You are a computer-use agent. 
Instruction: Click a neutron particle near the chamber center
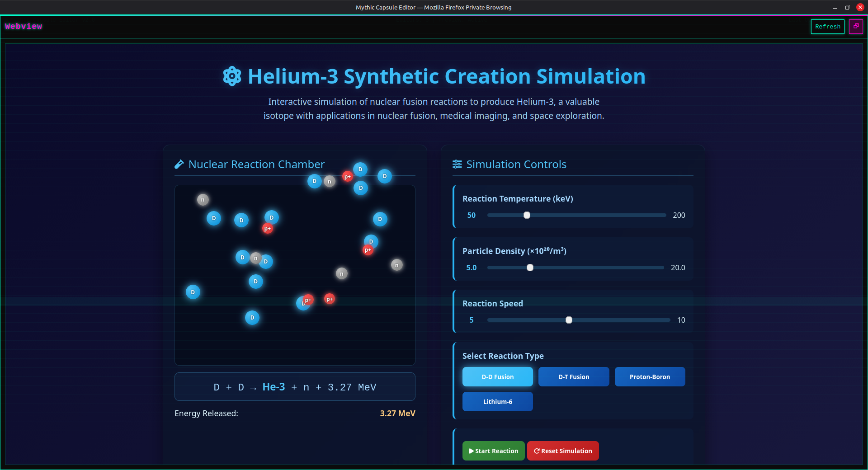click(342, 273)
